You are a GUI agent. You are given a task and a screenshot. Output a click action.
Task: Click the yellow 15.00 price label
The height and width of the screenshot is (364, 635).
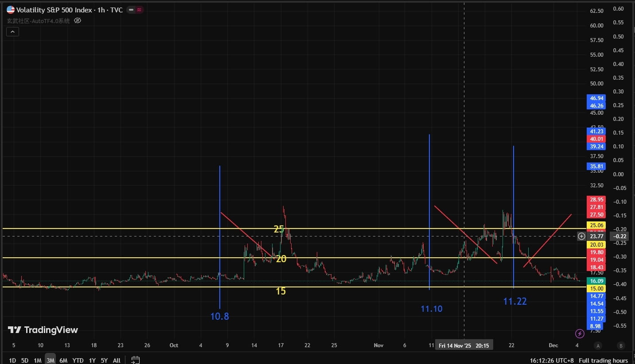[594, 288]
